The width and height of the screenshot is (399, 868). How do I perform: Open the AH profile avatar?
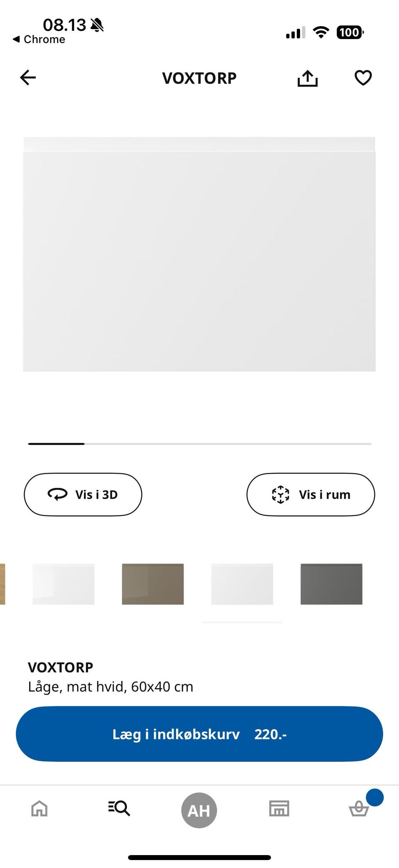pyautogui.click(x=199, y=810)
